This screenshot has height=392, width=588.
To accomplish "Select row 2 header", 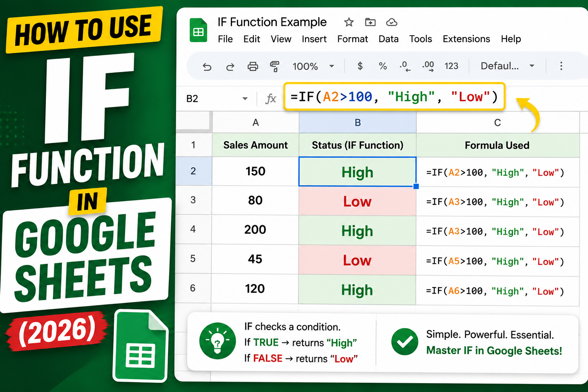I will (193, 171).
